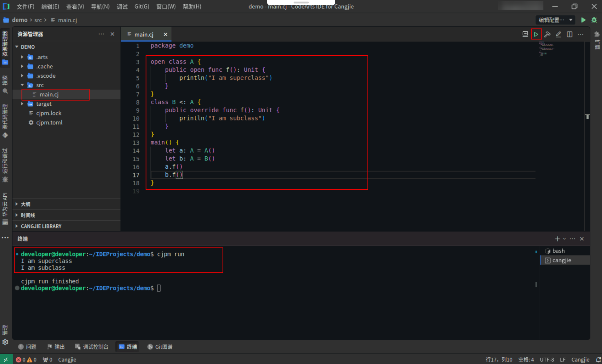This screenshot has width=602, height=364.
Task: Click remote connection icon in status bar
Action: point(6,360)
